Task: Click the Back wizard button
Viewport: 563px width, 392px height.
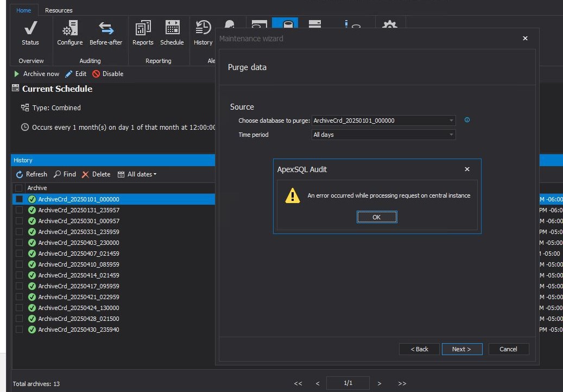Action: 419,349
